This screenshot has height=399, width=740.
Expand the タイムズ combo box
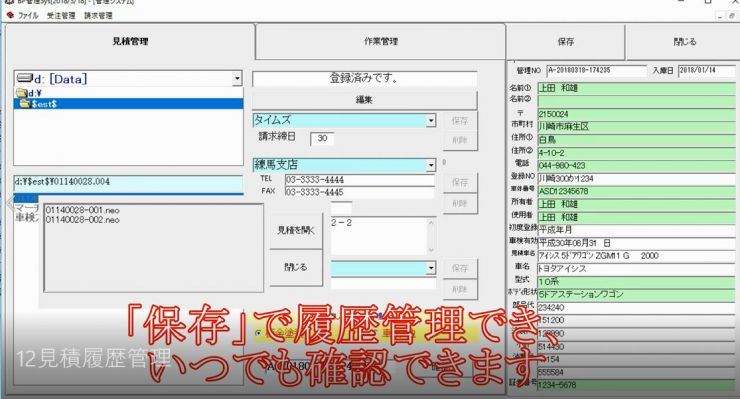tap(430, 121)
